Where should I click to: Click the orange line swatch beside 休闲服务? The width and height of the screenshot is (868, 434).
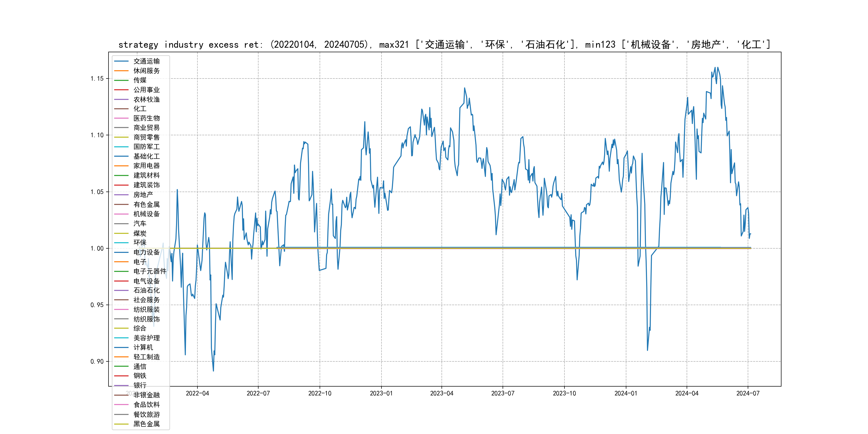[121, 71]
